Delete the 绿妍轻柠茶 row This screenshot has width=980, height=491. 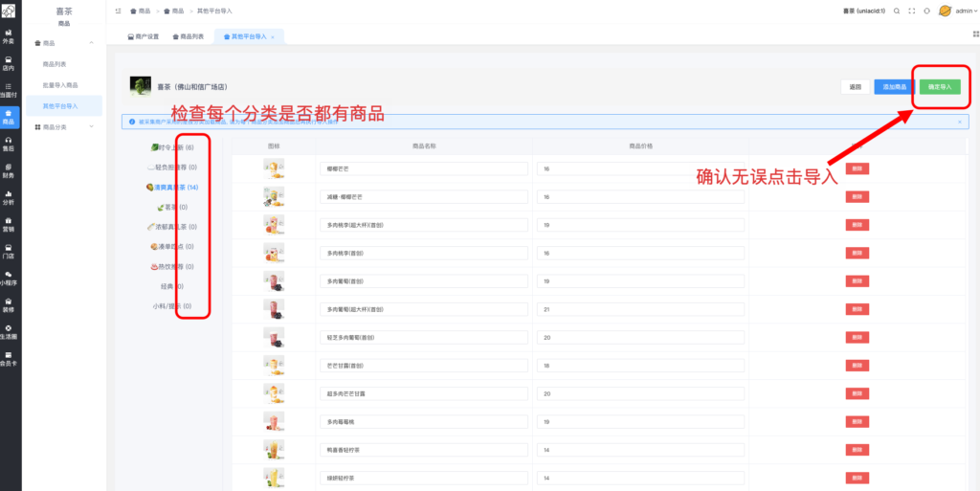[x=857, y=478]
